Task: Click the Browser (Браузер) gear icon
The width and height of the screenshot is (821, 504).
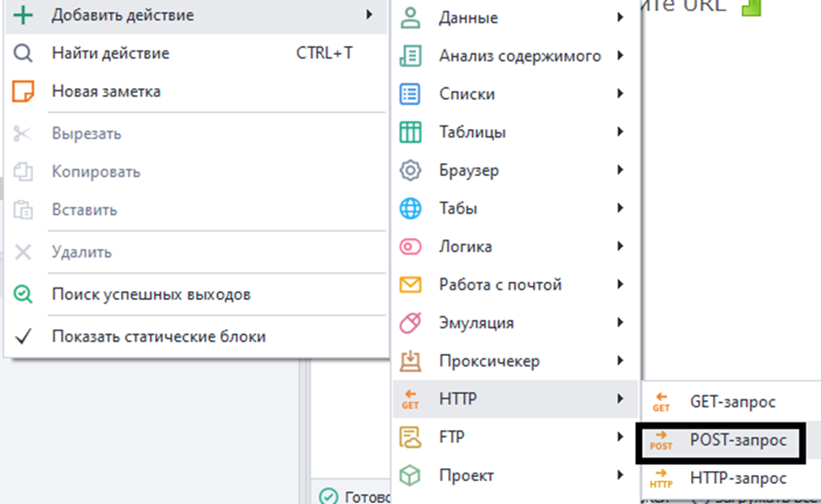Action: pyautogui.click(x=409, y=171)
